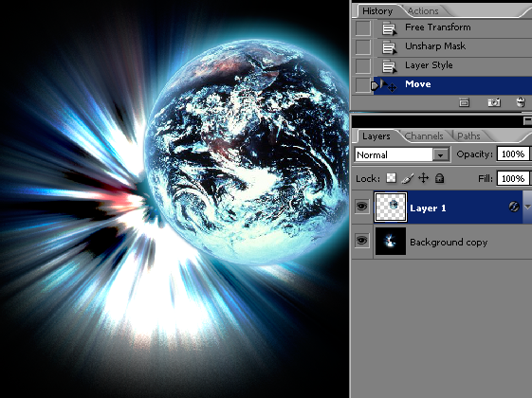Enable lock position icon
The image size is (532, 398).
coord(424,178)
